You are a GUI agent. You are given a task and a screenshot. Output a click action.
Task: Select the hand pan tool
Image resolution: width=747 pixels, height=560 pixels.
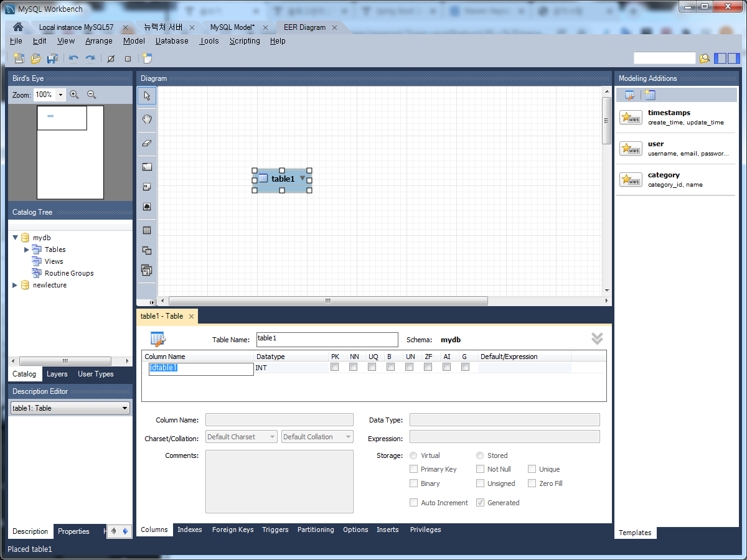[x=147, y=119]
